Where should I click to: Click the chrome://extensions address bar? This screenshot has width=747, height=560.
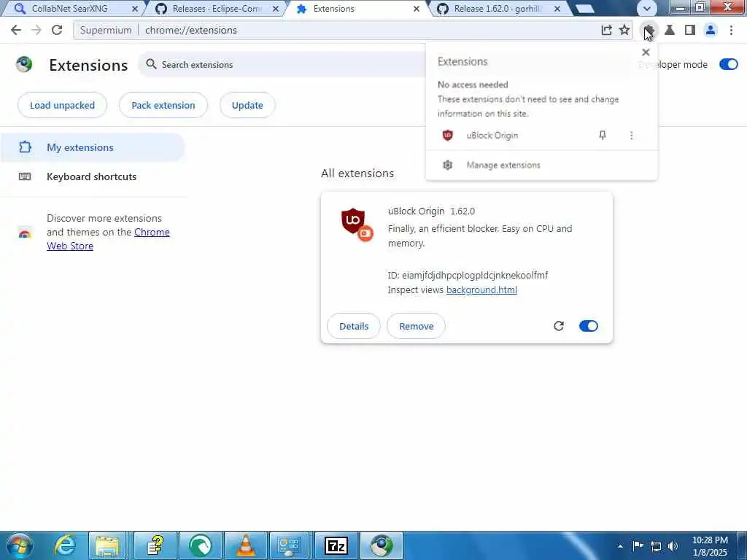coord(352,30)
